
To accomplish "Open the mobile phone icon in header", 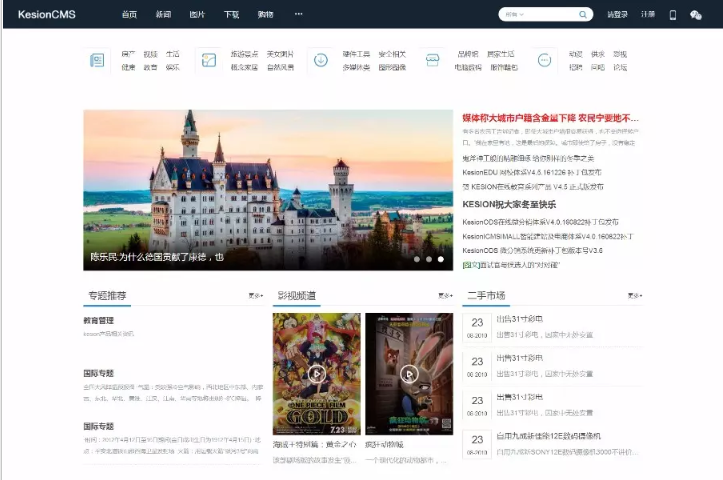I will (x=672, y=15).
